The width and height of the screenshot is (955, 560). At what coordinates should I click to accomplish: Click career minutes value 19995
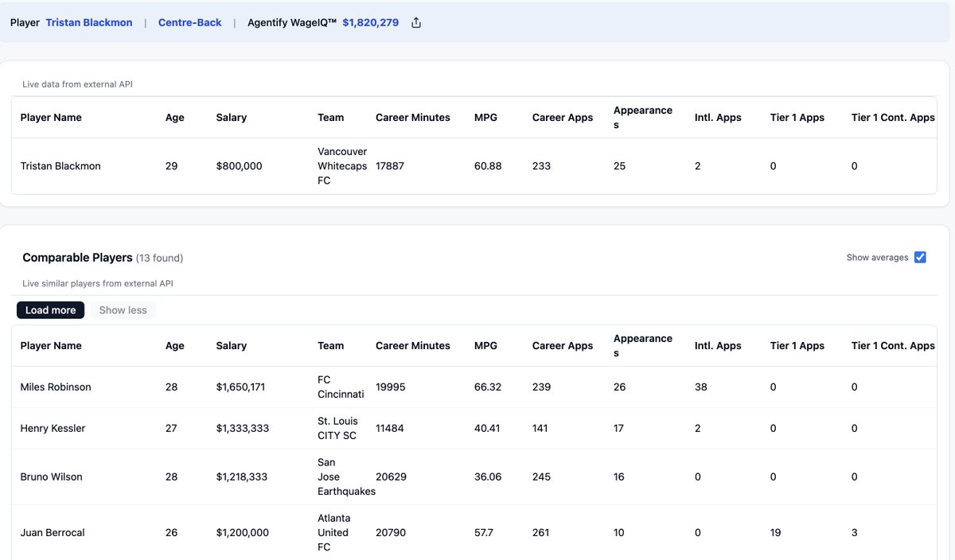coord(391,387)
